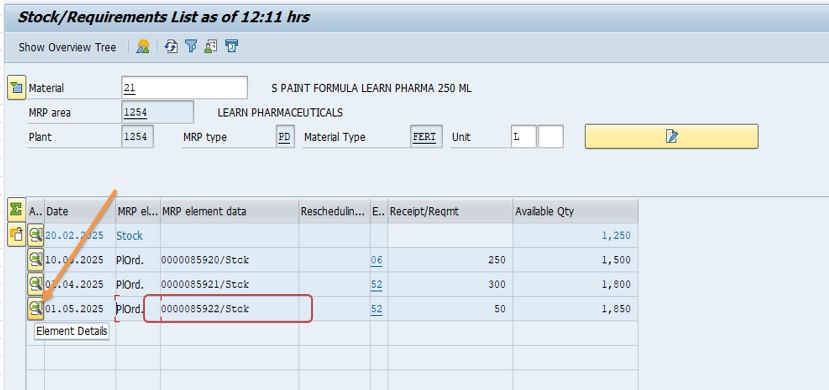Click Show Overview Tree button
The width and height of the screenshot is (829, 390).
(67, 47)
